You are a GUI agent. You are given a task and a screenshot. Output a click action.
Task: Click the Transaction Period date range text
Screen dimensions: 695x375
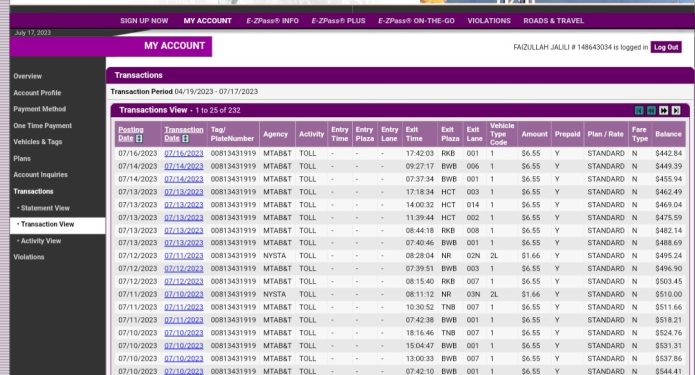216,92
